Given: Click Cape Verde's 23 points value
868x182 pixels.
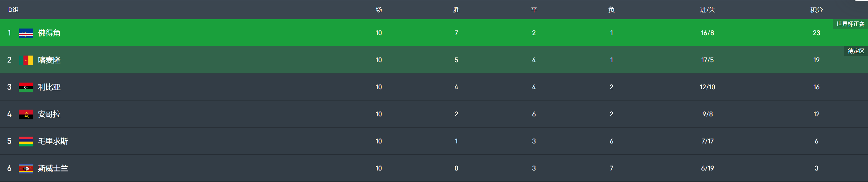Looking at the screenshot, I should (x=816, y=33).
